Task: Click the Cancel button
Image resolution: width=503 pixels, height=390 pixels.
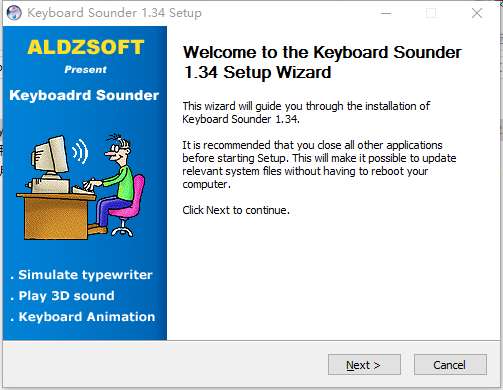Action: [x=450, y=365]
